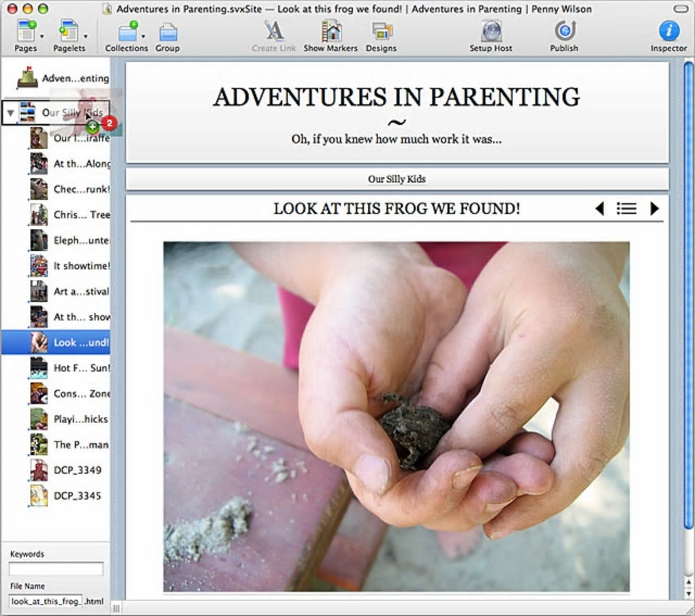Select the At th...Along page

tap(70, 164)
